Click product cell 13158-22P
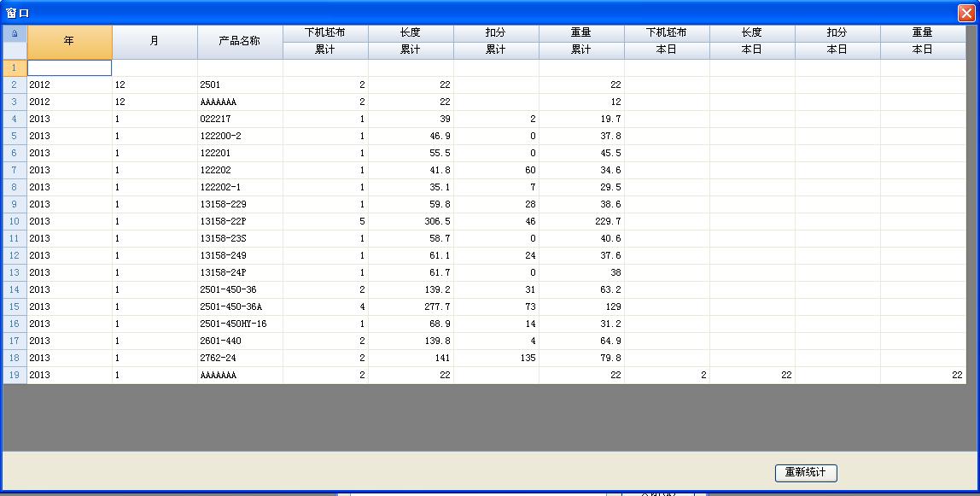Image resolution: width=980 pixels, height=496 pixels. pos(240,221)
